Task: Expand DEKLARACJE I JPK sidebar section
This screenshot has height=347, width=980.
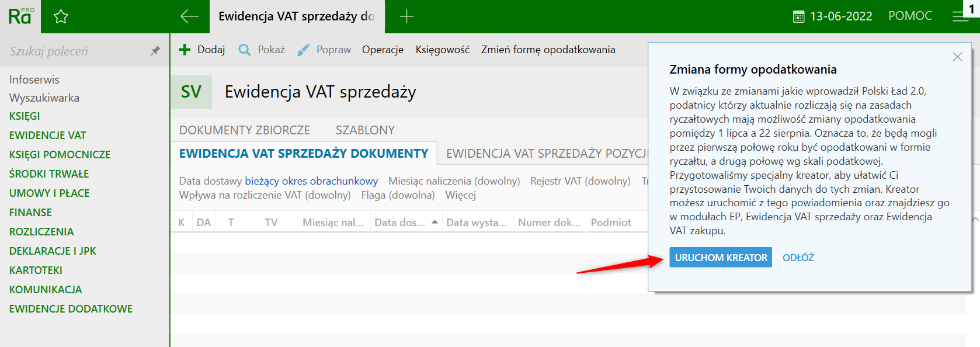Action: click(53, 251)
